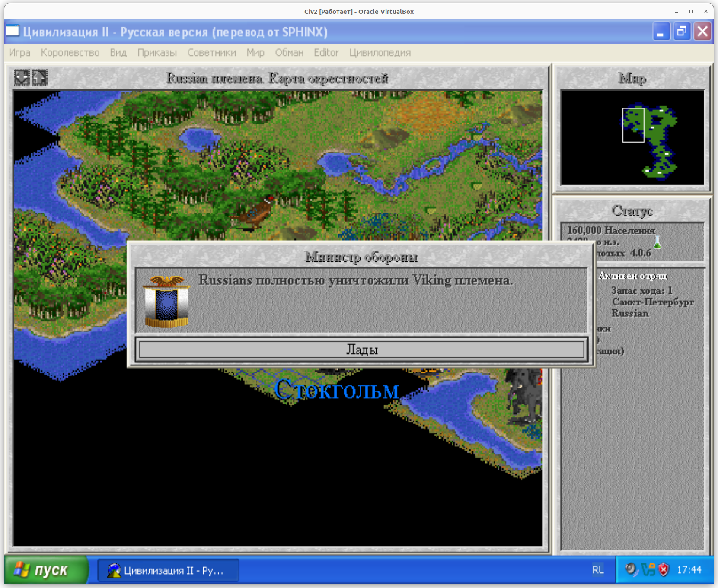Viewport: 718px width, 588px height.
Task: Restore down the Цивилизация II game window
Action: pos(682,32)
